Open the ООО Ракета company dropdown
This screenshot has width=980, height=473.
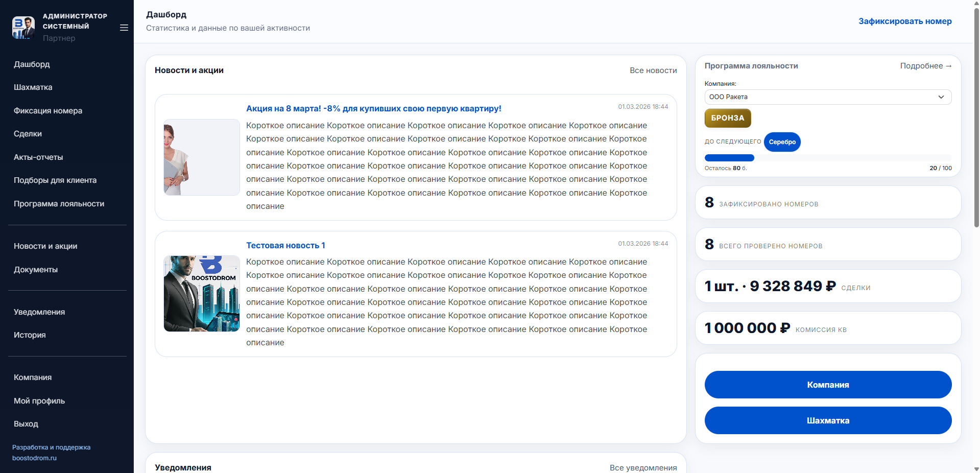click(827, 97)
